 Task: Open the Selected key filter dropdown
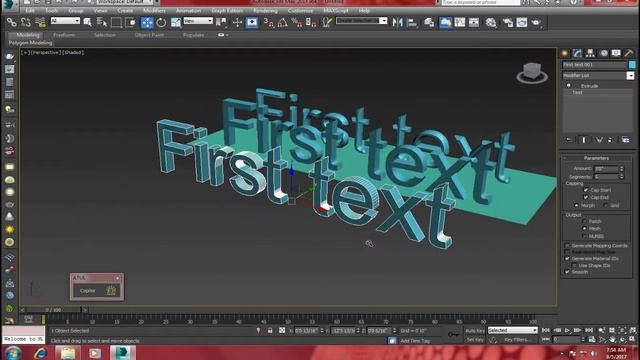pos(513,330)
